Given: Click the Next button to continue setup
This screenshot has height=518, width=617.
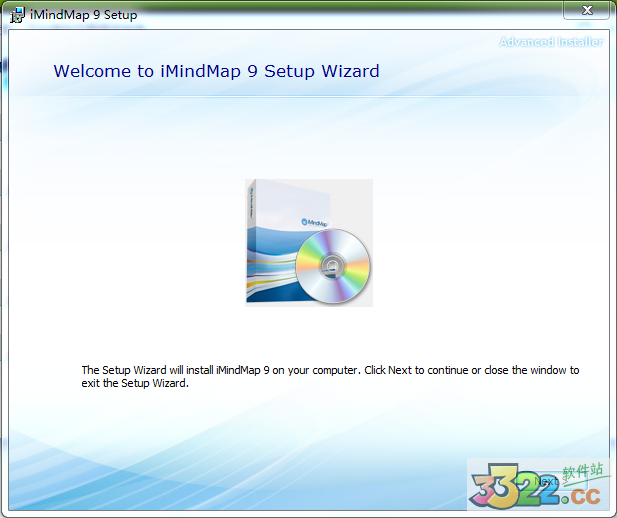Looking at the screenshot, I should click(x=550, y=481).
